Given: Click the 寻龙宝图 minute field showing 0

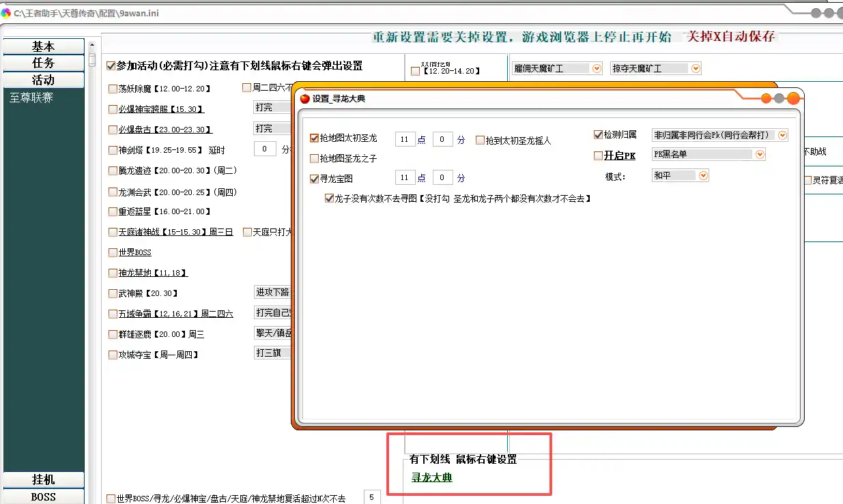Looking at the screenshot, I should coord(443,177).
